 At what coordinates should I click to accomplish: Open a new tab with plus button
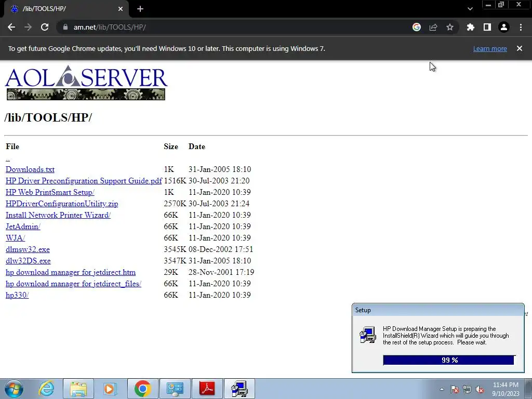(140, 9)
